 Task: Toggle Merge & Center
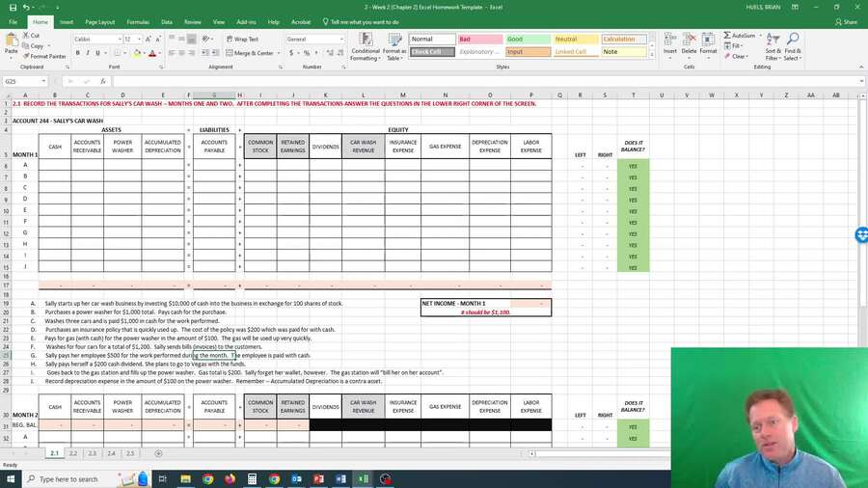[x=250, y=53]
